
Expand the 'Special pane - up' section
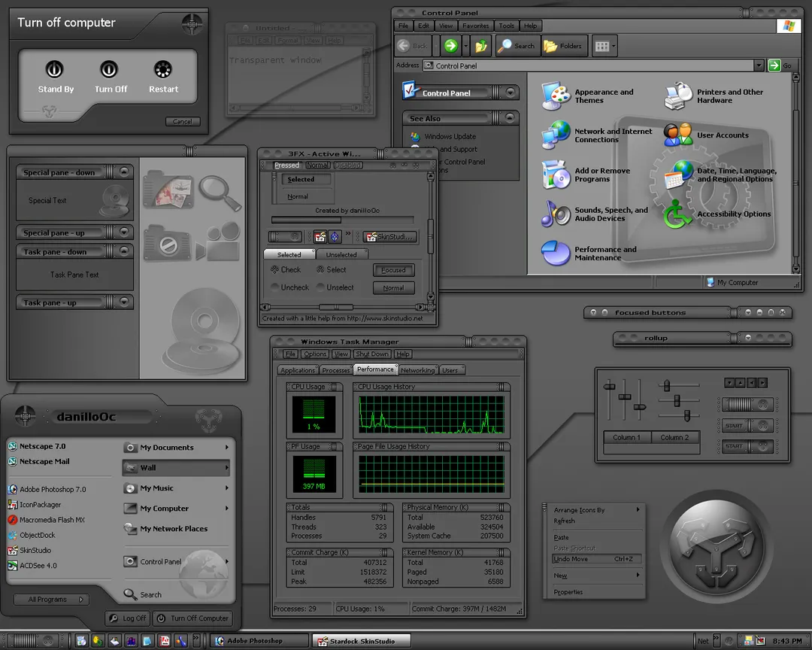pos(124,232)
